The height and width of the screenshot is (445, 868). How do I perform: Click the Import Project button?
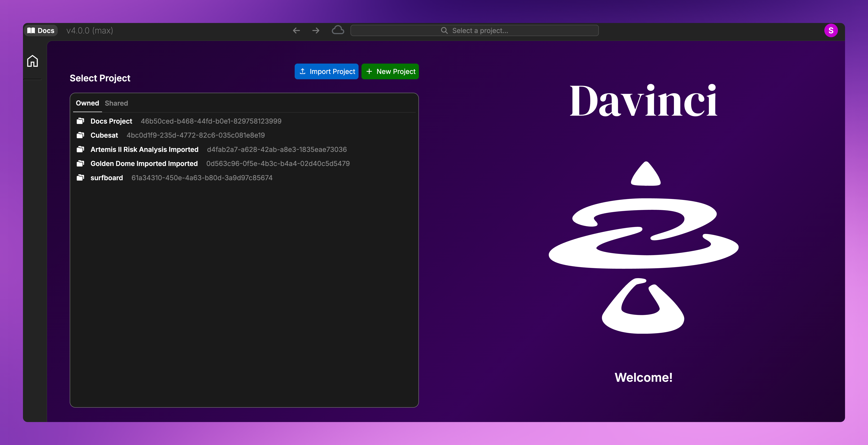click(326, 71)
